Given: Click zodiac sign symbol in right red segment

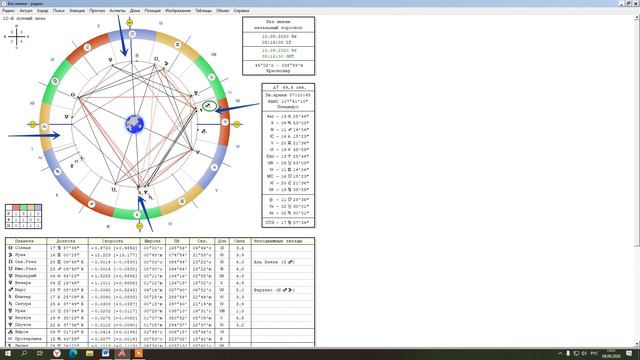Looking at the screenshot, I should pos(225,122).
